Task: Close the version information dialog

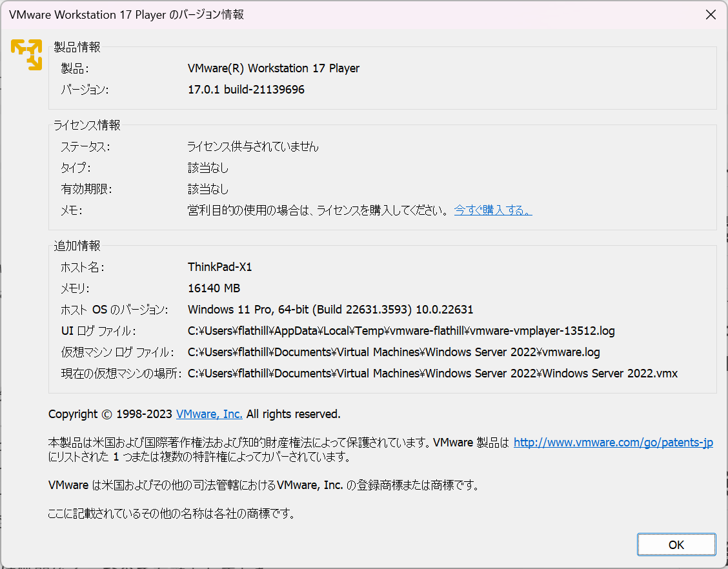Action: 711,14
